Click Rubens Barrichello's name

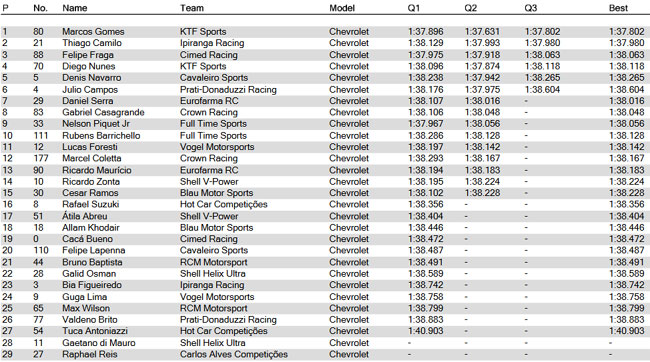click(x=101, y=136)
